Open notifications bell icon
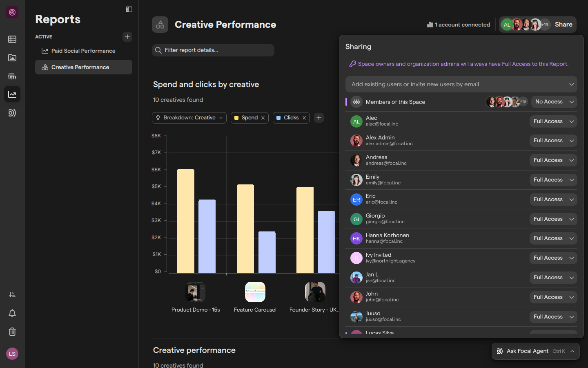Image resolution: width=588 pixels, height=368 pixels. point(12,313)
